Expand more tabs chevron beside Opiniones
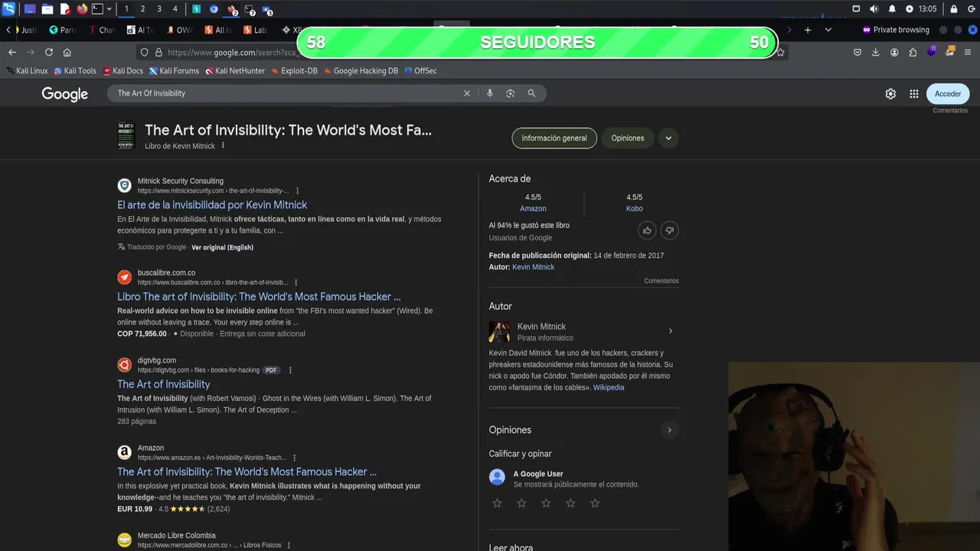 pyautogui.click(x=668, y=138)
